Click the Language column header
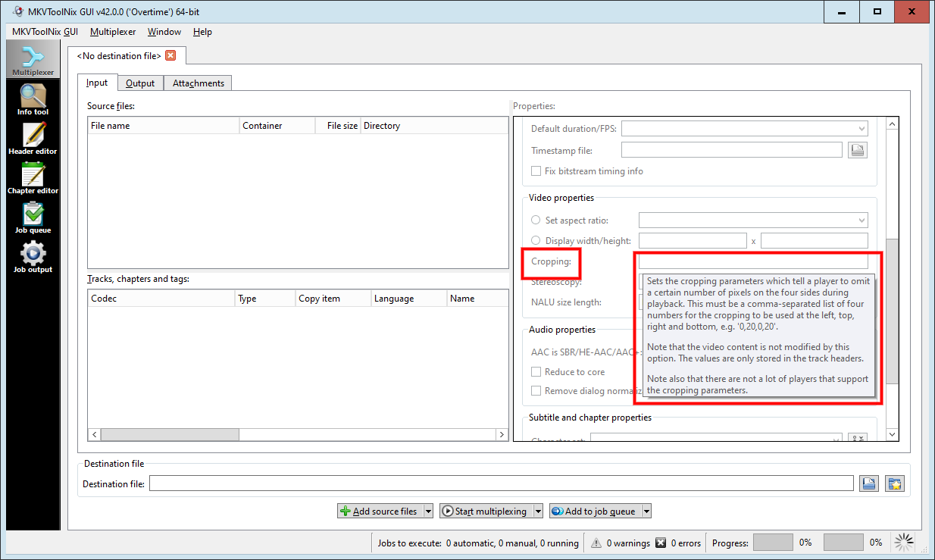 409,299
